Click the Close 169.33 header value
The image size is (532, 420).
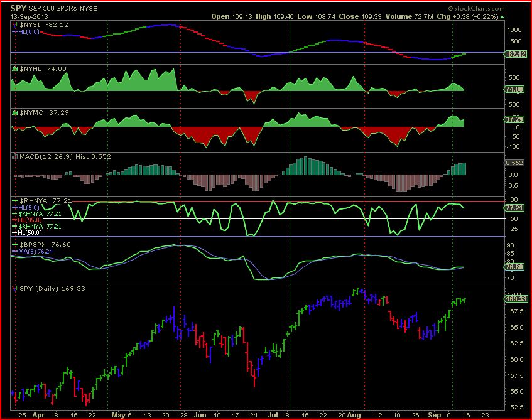[361, 16]
